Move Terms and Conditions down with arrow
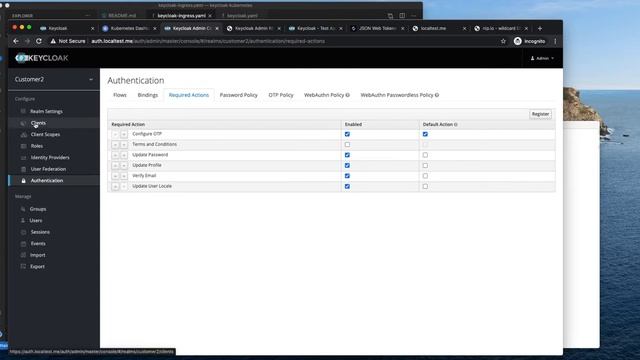 124,144
